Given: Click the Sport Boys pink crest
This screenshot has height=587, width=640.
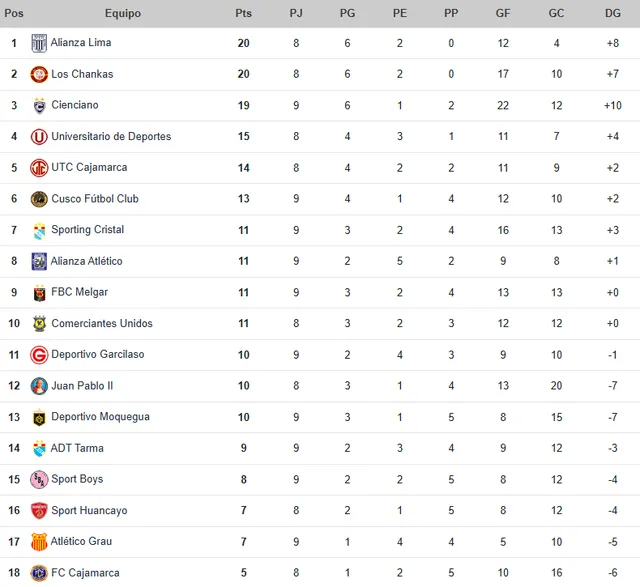Looking at the screenshot, I should [39, 480].
